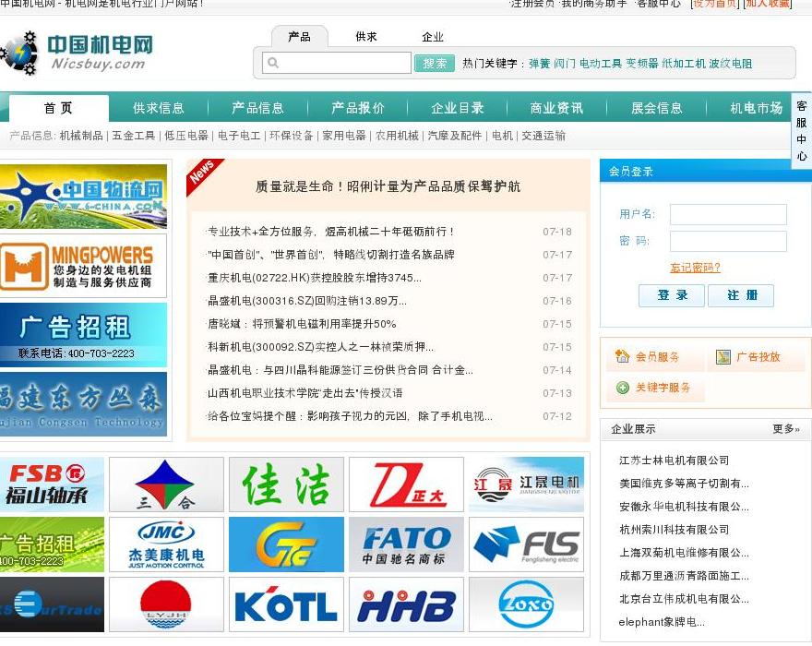Open the 佳洁 green logo
This screenshot has width=812, height=646.
point(286,484)
